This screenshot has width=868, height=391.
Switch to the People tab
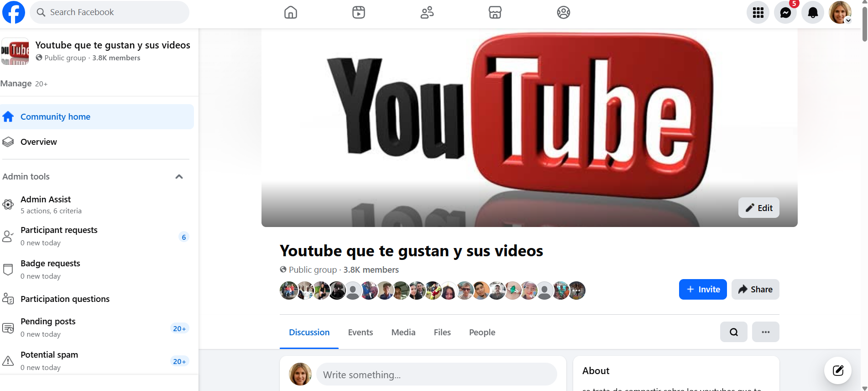482,332
